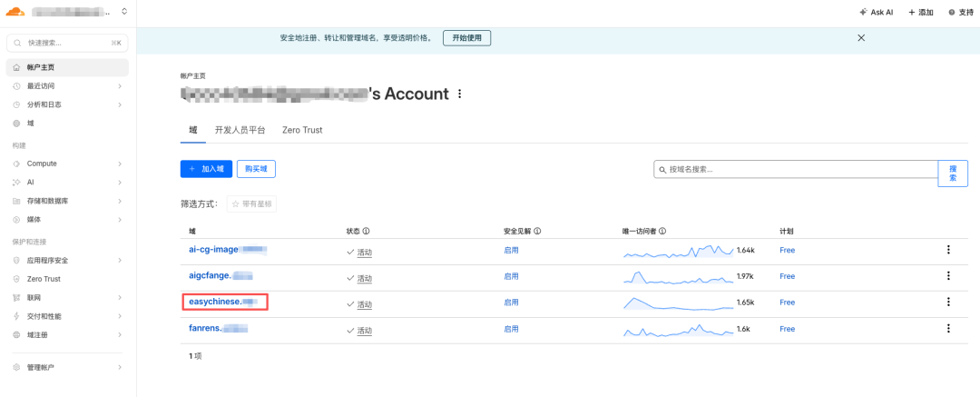Open three-dot menu for fanrens row
This screenshot has width=980, height=397.
click(948, 328)
